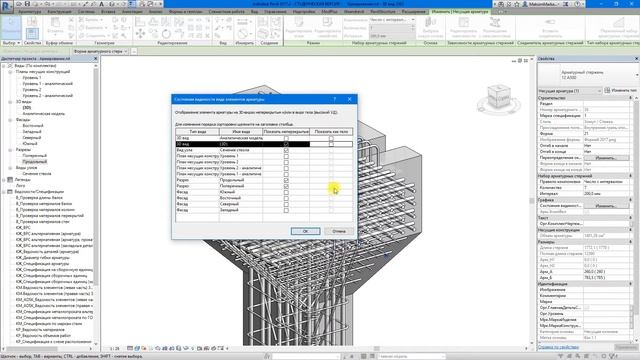Toggle the Thin Lines icon in quick access toolbar

click(x=132, y=4)
